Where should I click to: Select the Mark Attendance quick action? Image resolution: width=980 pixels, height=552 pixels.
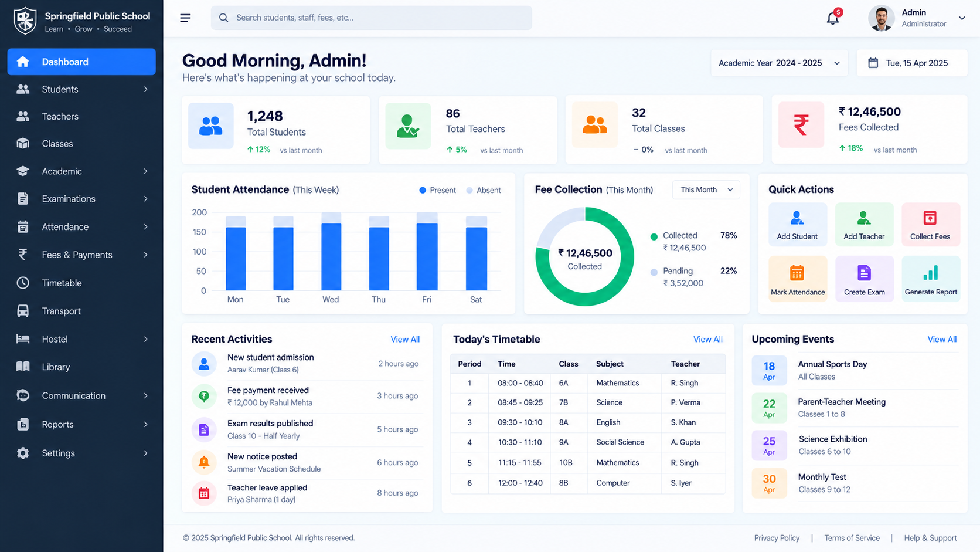coord(797,279)
